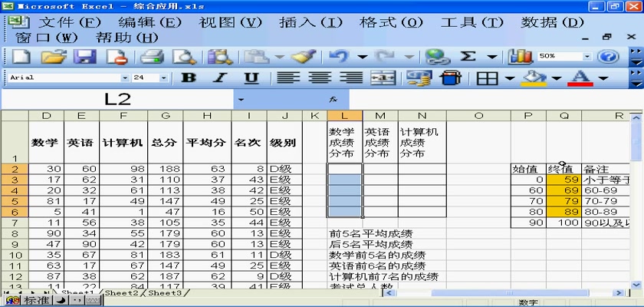
Task: Toggle Italic formatting
Action: [x=219, y=78]
